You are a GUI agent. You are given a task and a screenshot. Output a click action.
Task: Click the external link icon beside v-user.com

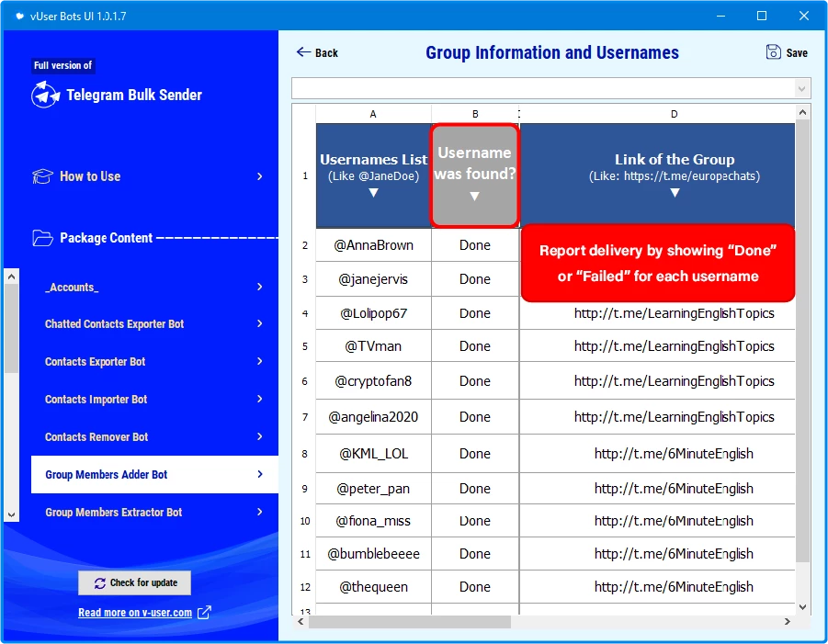(204, 613)
